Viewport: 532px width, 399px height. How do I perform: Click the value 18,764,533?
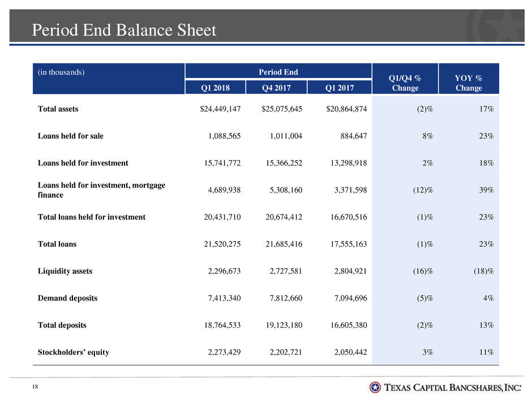point(222,325)
